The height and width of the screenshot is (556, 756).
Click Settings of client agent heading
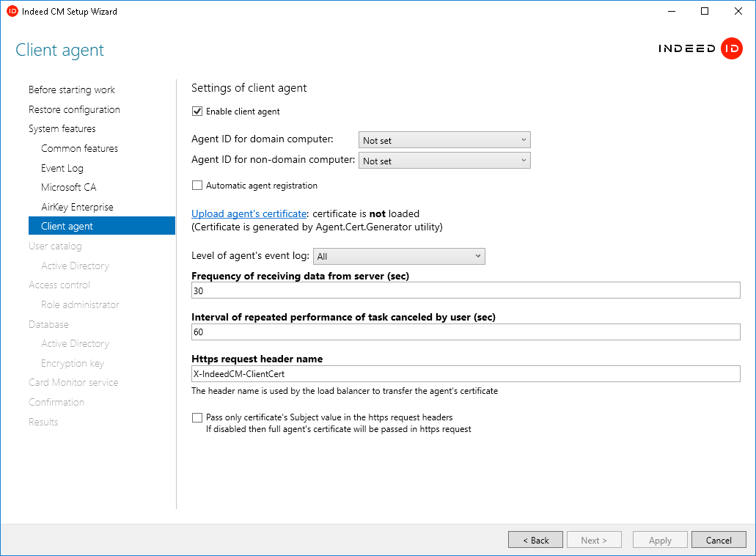pyautogui.click(x=249, y=88)
